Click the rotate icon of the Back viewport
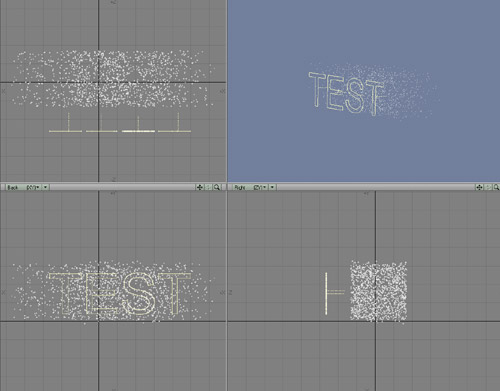500x391 pixels. pyautogui.click(x=208, y=187)
